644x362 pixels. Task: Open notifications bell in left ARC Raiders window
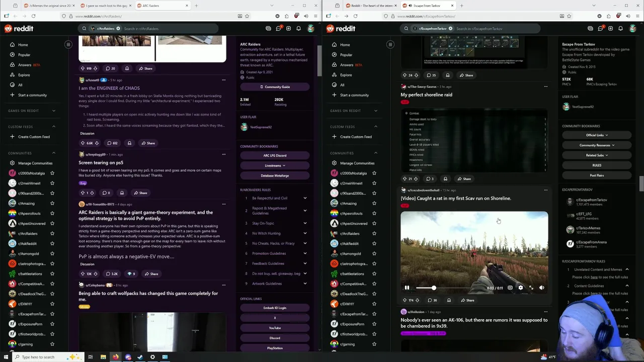pyautogui.click(x=298, y=29)
